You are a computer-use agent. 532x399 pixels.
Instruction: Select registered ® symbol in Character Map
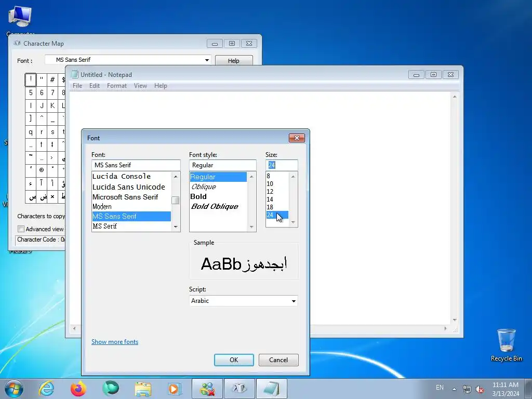42,170
